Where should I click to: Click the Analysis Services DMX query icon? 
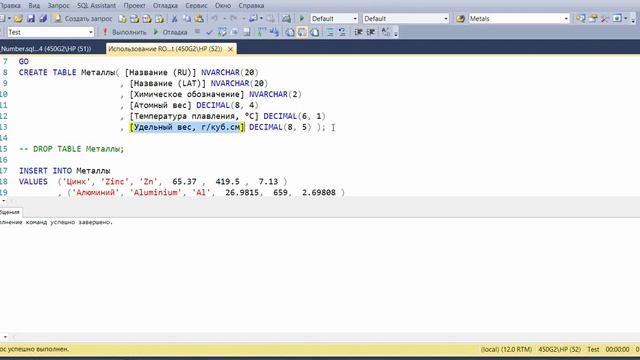coord(147,19)
